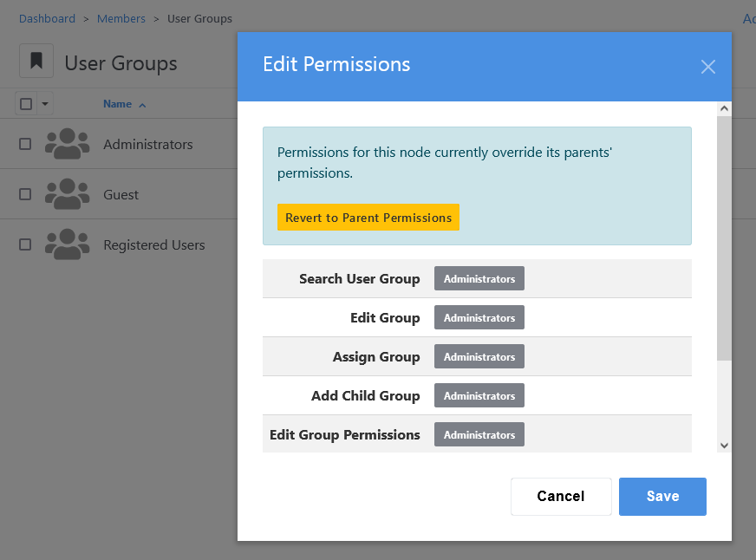Select all groups via the header checkbox
The image size is (756, 560).
pyautogui.click(x=25, y=103)
